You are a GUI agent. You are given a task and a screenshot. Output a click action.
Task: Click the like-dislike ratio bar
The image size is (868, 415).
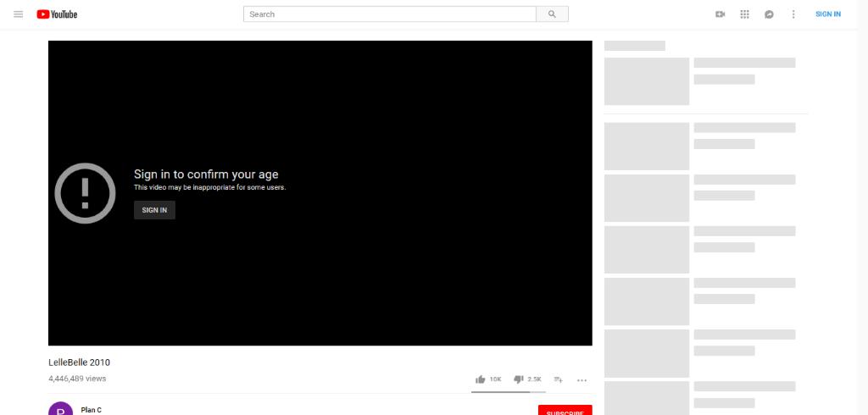click(508, 392)
